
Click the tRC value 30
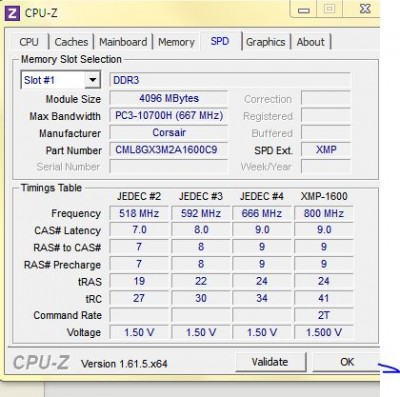pos(201,298)
